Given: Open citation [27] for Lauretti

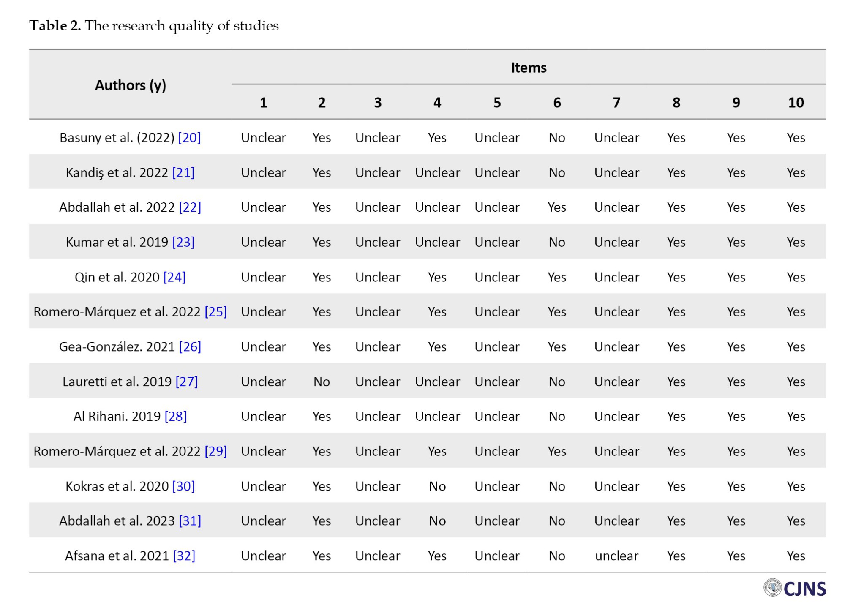Looking at the screenshot, I should [x=186, y=382].
